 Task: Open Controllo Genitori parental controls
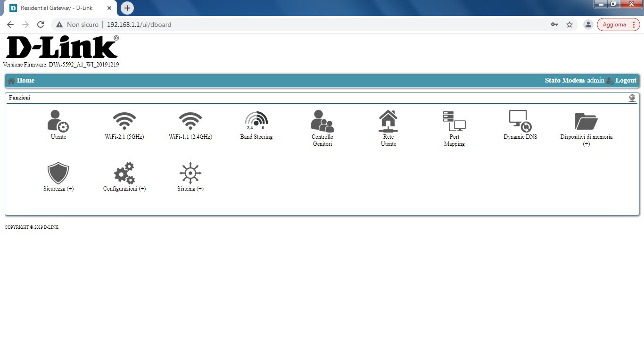322,121
